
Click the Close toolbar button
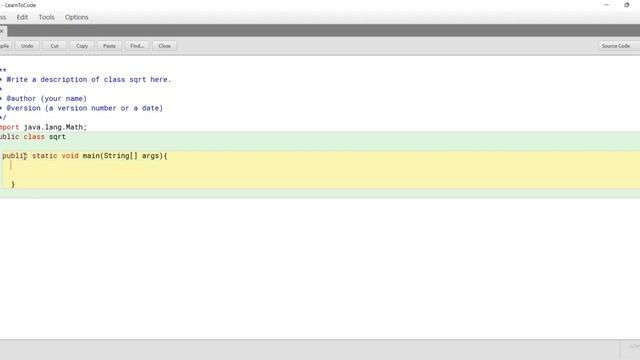click(x=164, y=46)
